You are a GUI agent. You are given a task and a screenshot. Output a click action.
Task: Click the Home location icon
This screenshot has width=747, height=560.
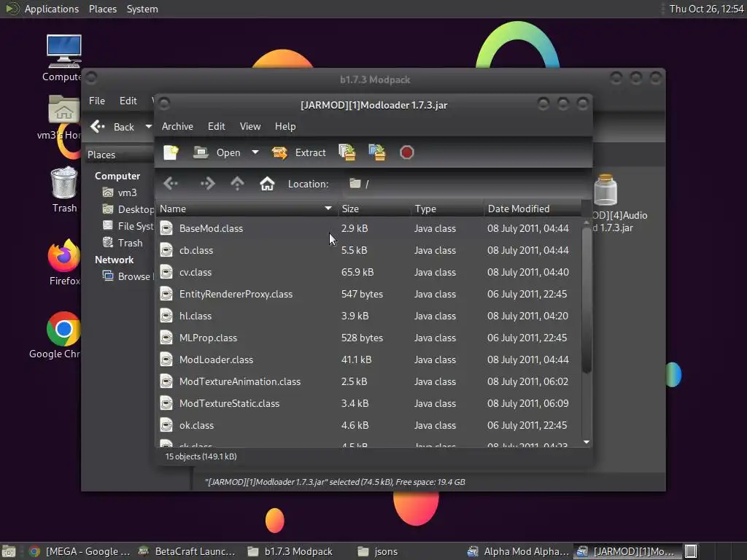pos(267,183)
